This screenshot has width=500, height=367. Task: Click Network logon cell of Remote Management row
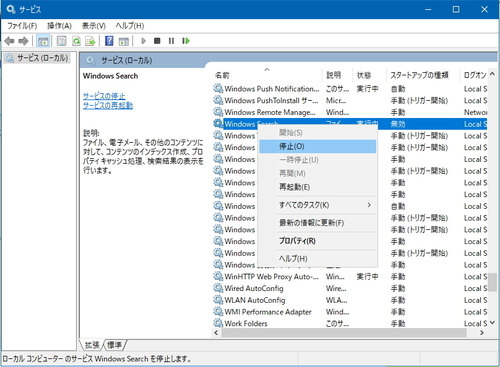[x=475, y=112]
